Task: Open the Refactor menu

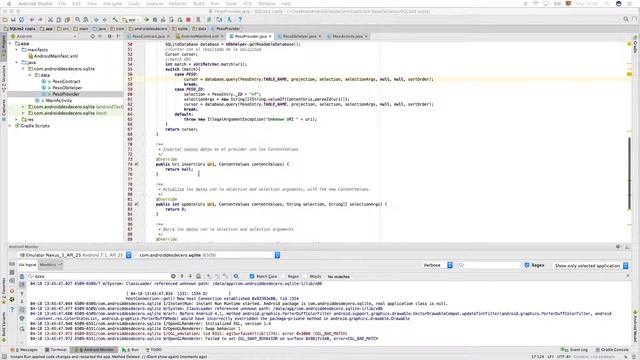Action: (178, 4)
